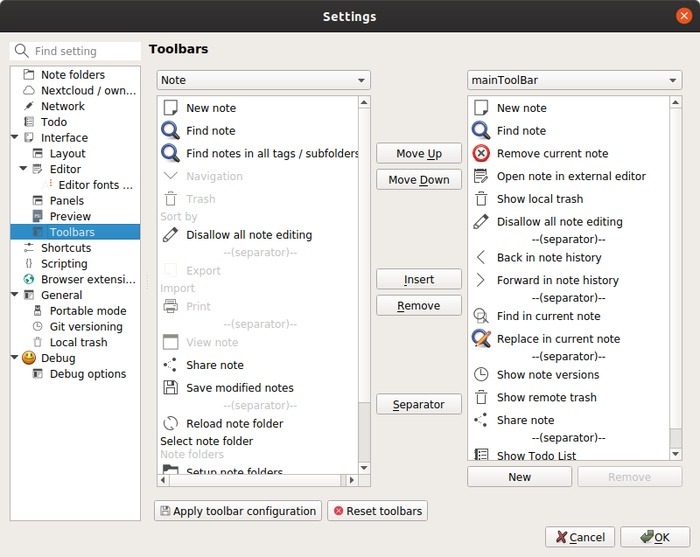Click the Move Down button
The width and height of the screenshot is (700, 557).
point(419,179)
